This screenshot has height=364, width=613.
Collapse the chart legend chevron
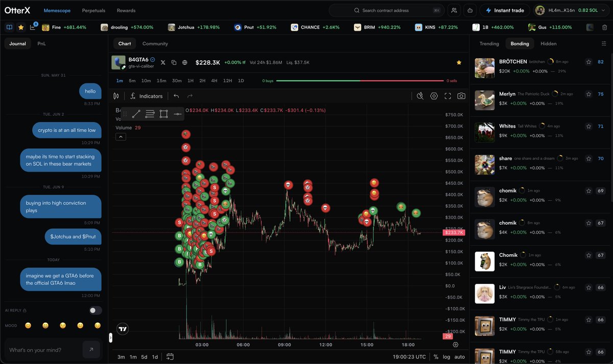[121, 137]
